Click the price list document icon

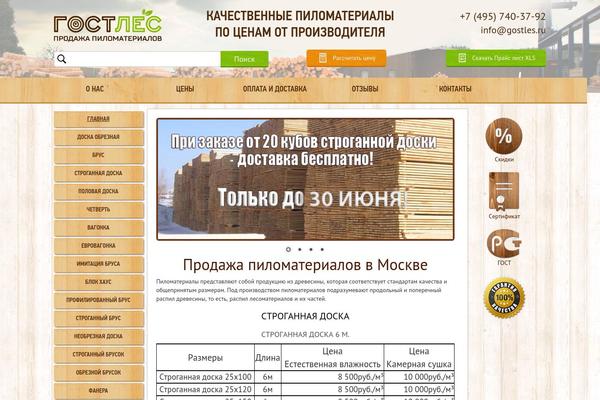click(x=462, y=58)
